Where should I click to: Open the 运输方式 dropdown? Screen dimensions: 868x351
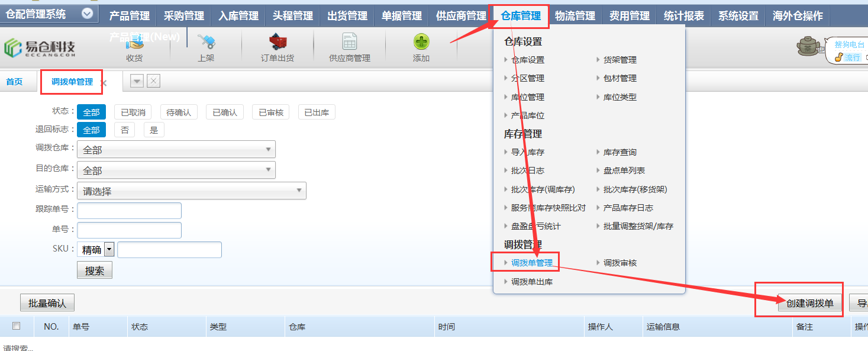pos(192,191)
